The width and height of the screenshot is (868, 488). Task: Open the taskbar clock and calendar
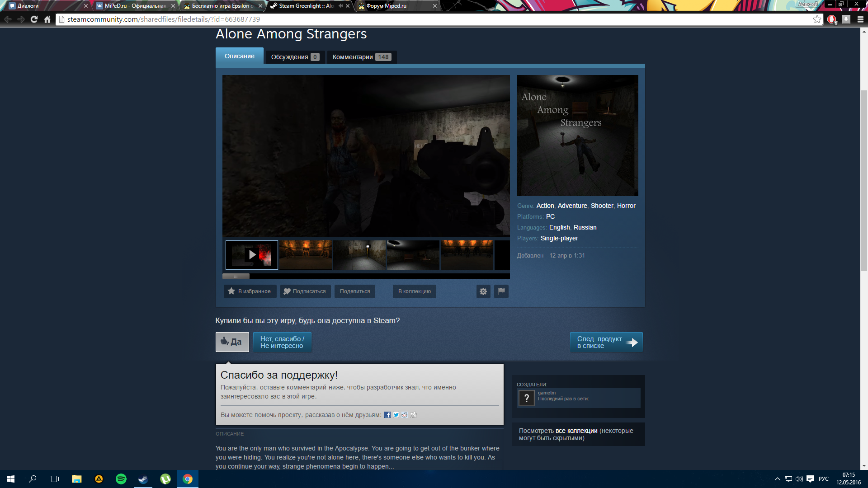849,479
